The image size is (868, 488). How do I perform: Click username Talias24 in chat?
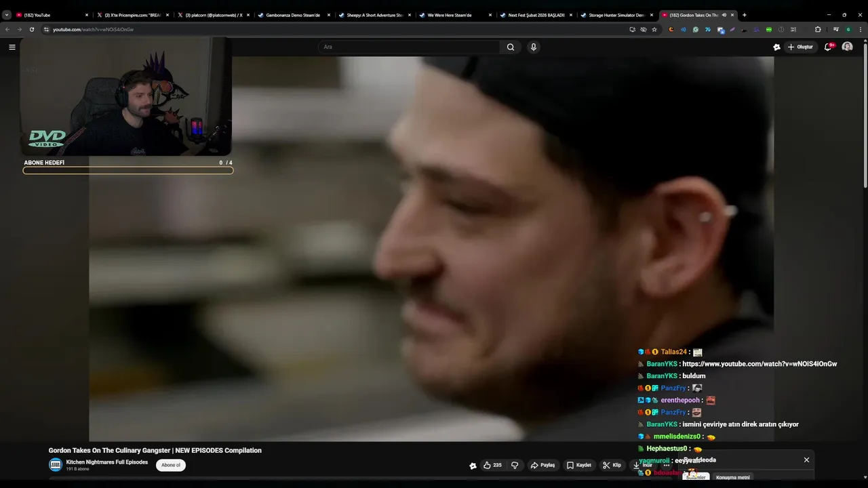tap(674, 352)
